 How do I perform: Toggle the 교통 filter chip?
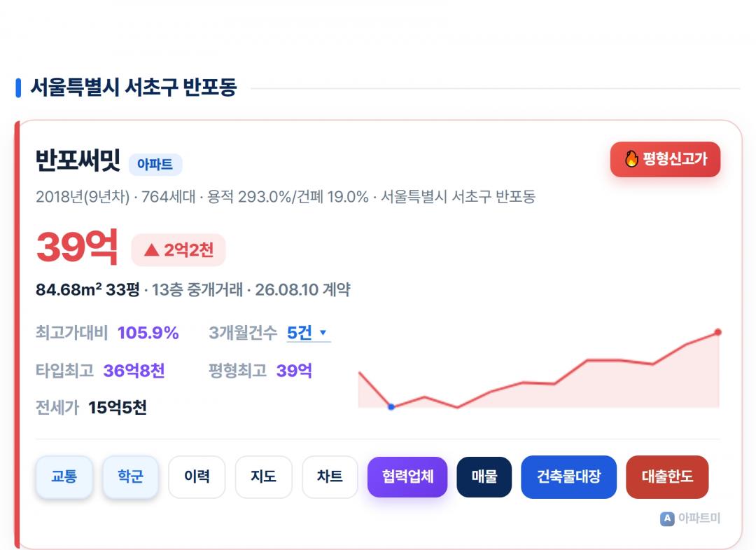(64, 476)
